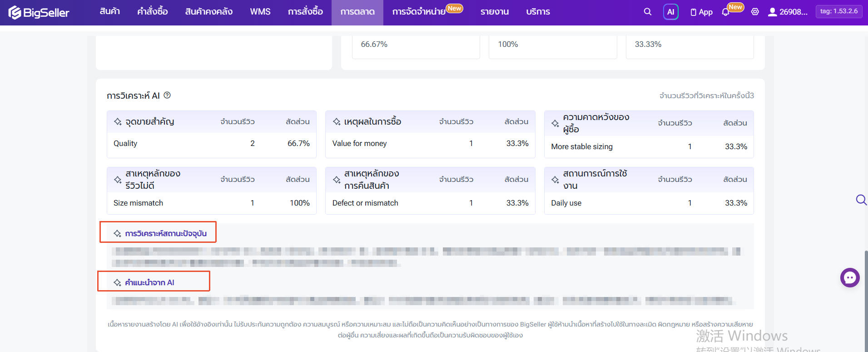Select the การตลาด menu tab
868x352 pixels.
(x=357, y=12)
